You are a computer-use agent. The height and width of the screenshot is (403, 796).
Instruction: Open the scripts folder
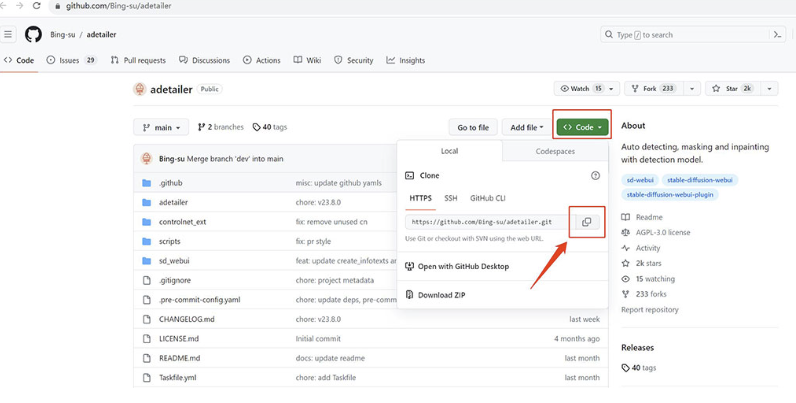tap(170, 242)
